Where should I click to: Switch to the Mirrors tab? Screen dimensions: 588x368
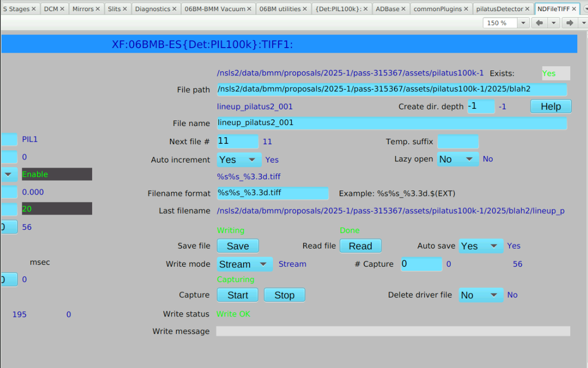point(83,9)
